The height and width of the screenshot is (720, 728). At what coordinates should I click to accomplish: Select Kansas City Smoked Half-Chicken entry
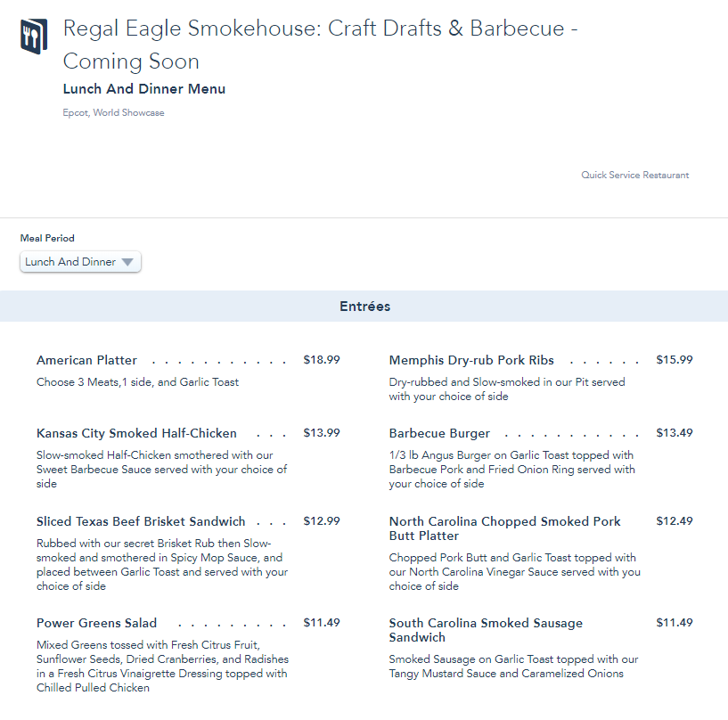tap(136, 434)
